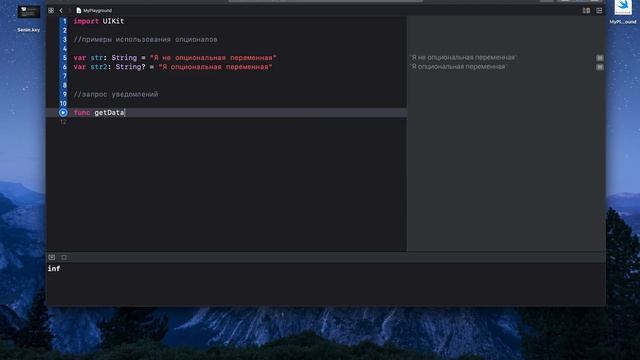The height and width of the screenshot is (360, 640).
Task: Show Quick Look for second string result
Action: coord(600,67)
